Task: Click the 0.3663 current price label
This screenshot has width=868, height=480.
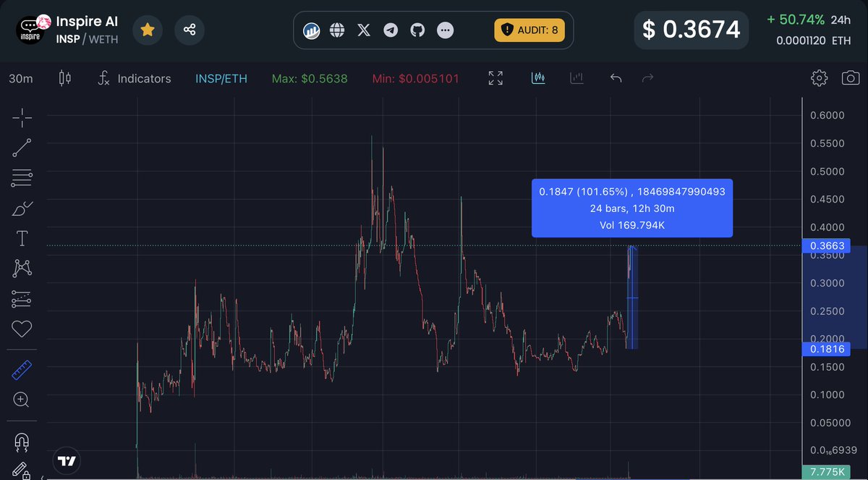Action: click(827, 246)
